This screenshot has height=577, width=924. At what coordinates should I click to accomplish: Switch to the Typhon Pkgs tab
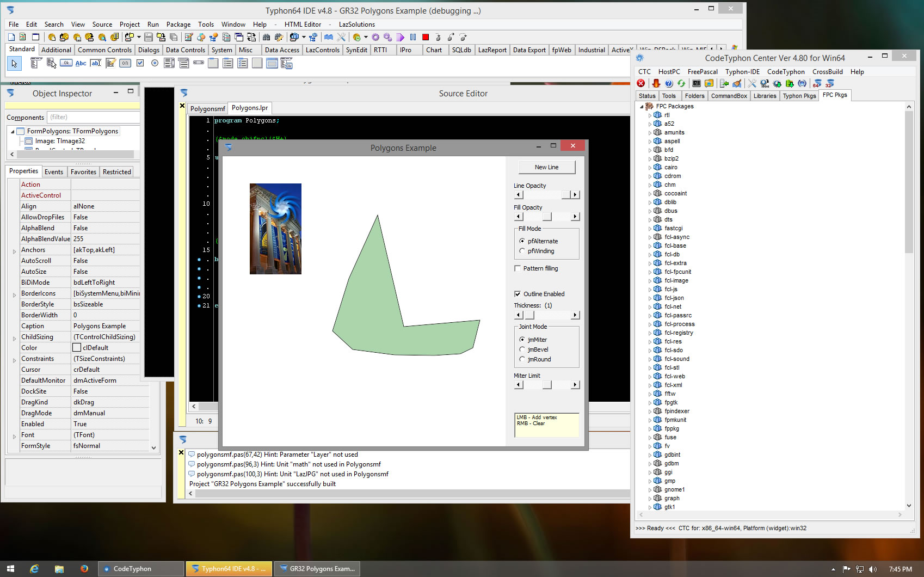coord(799,96)
